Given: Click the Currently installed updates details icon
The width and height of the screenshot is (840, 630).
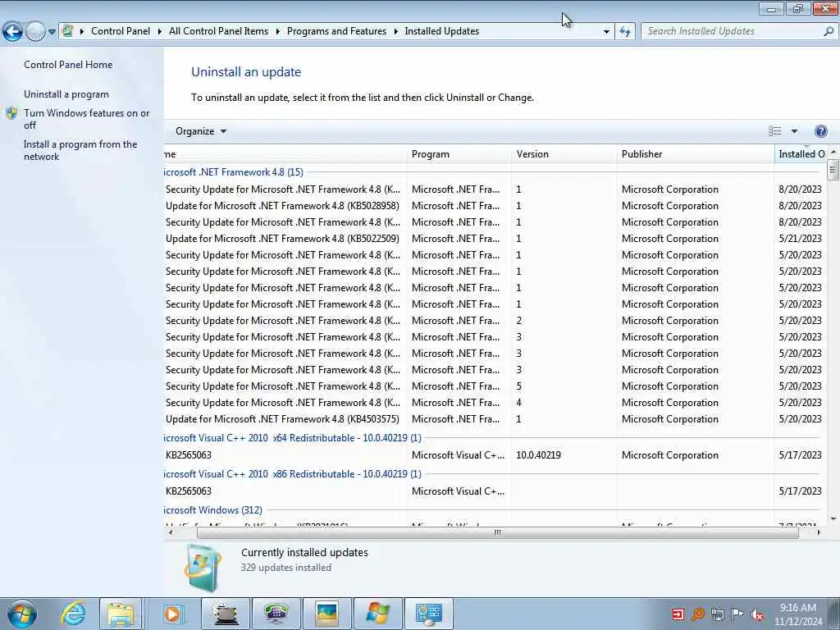Looking at the screenshot, I should coord(203,568).
